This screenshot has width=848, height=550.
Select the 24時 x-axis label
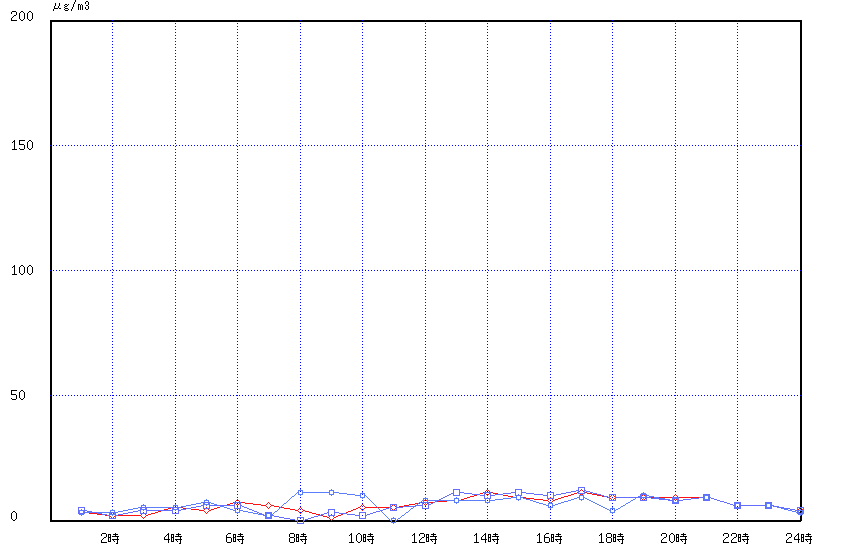(799, 538)
